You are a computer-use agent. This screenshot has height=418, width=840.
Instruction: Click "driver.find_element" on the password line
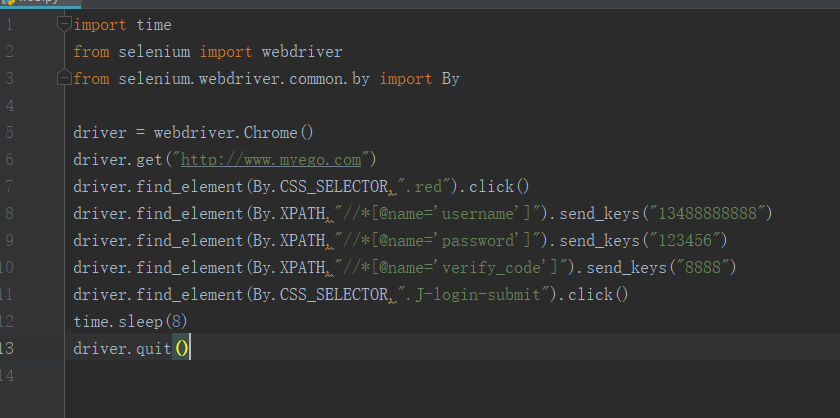159,240
